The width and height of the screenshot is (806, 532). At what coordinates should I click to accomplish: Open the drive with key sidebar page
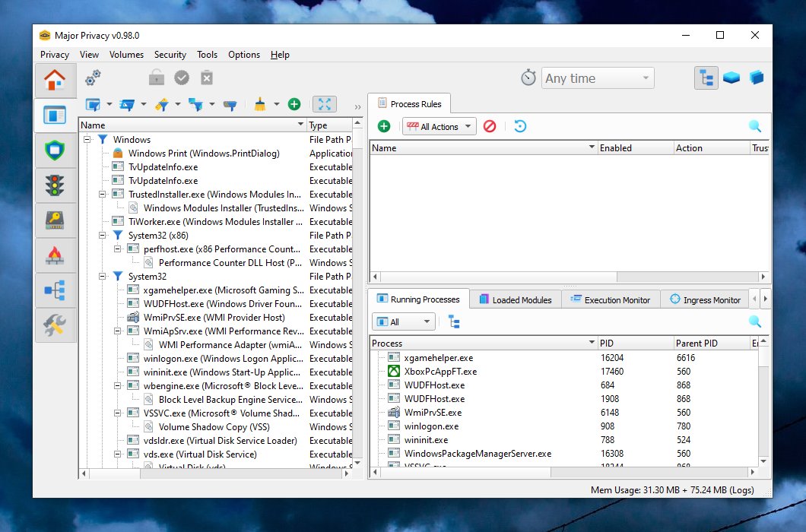pyautogui.click(x=55, y=220)
